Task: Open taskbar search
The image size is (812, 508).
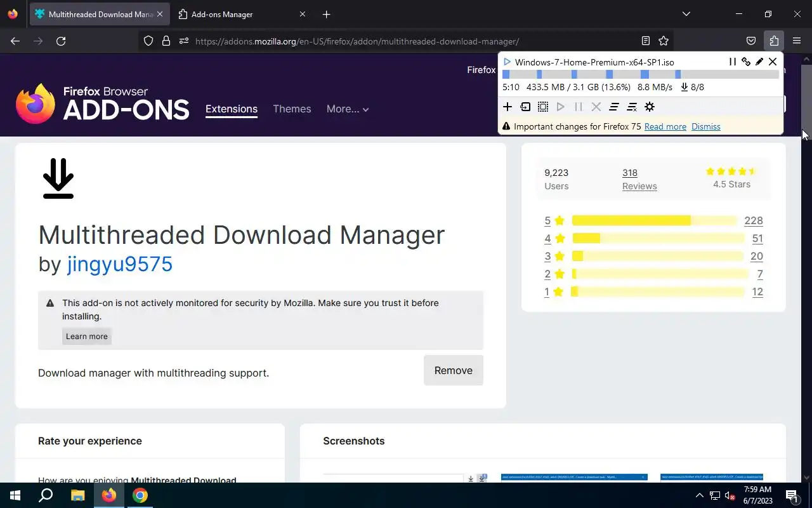Action: [x=46, y=495]
